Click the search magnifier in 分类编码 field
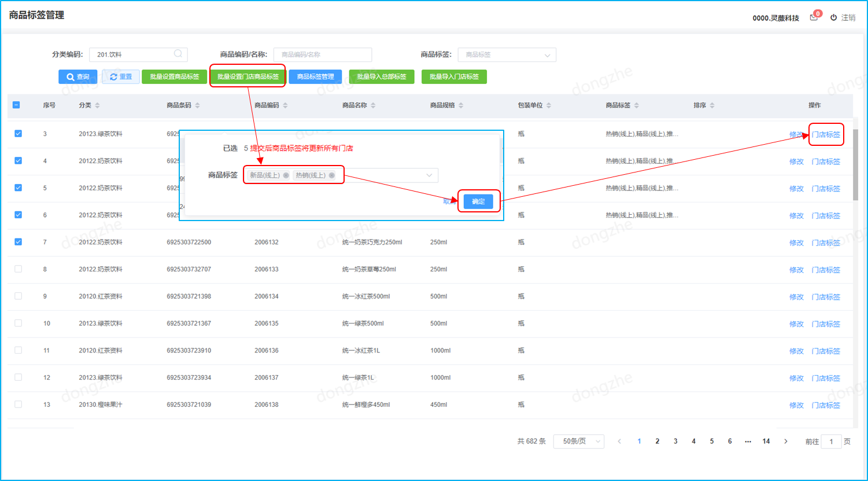868x481 pixels. click(x=178, y=54)
